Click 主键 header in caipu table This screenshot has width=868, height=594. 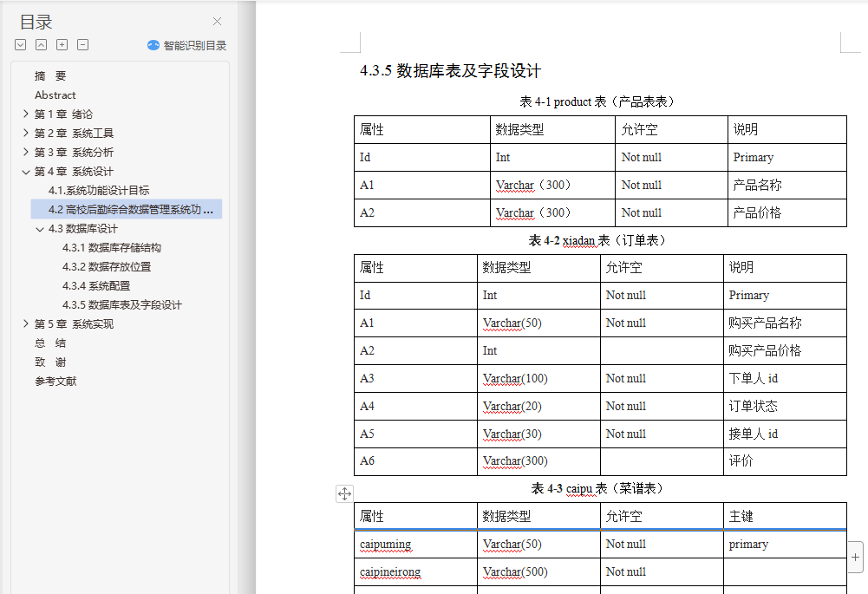tap(785, 516)
